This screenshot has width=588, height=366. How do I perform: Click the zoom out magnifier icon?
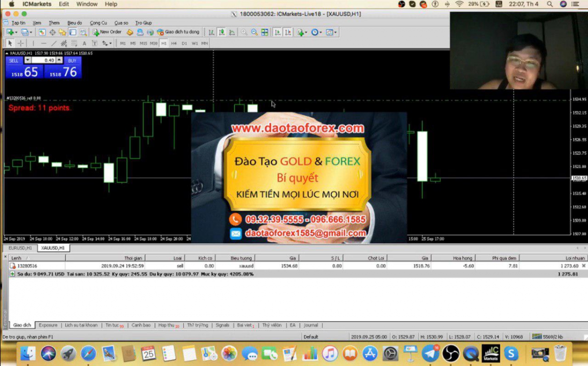(x=254, y=32)
